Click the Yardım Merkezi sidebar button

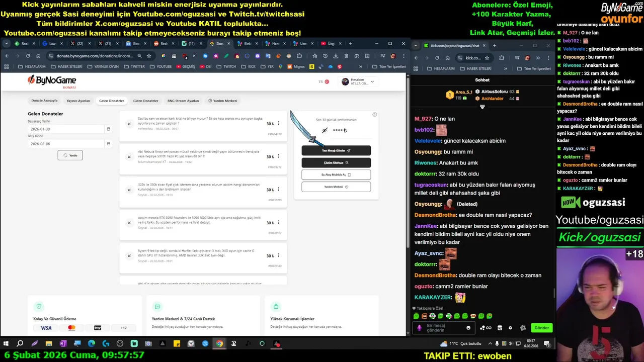[x=336, y=187]
